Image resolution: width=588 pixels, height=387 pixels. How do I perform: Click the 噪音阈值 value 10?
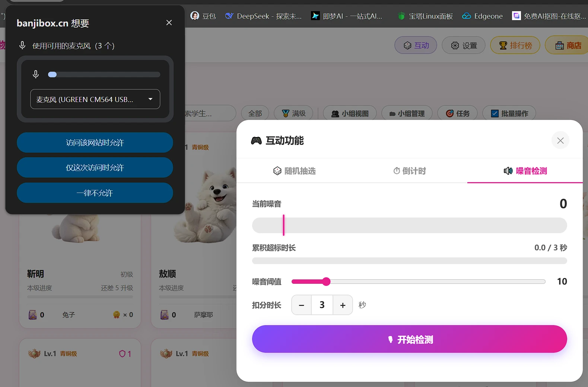pyautogui.click(x=562, y=282)
